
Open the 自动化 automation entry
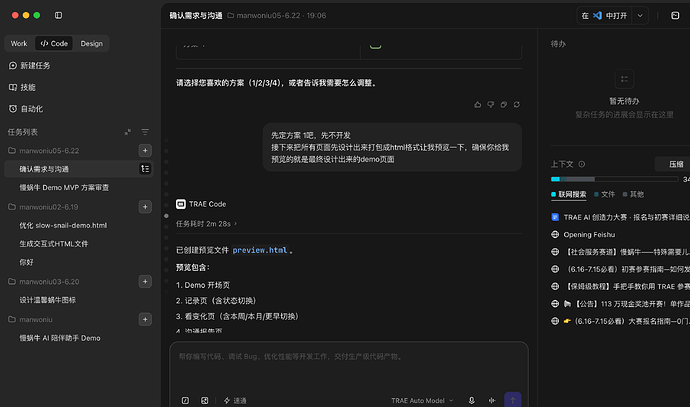[26, 109]
